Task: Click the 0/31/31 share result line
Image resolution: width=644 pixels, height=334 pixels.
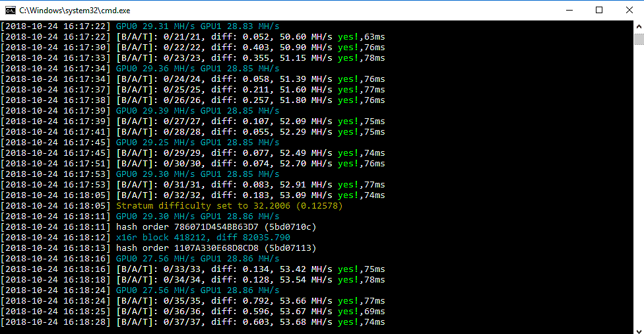Action: coord(193,185)
